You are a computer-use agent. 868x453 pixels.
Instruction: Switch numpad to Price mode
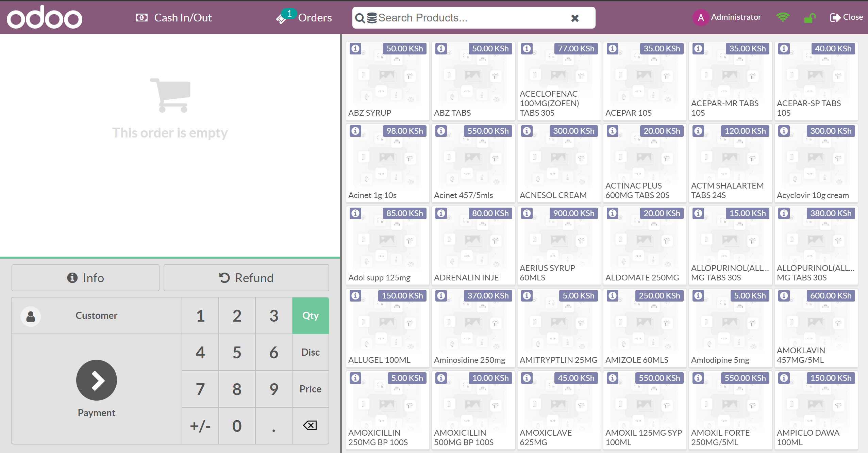click(310, 389)
